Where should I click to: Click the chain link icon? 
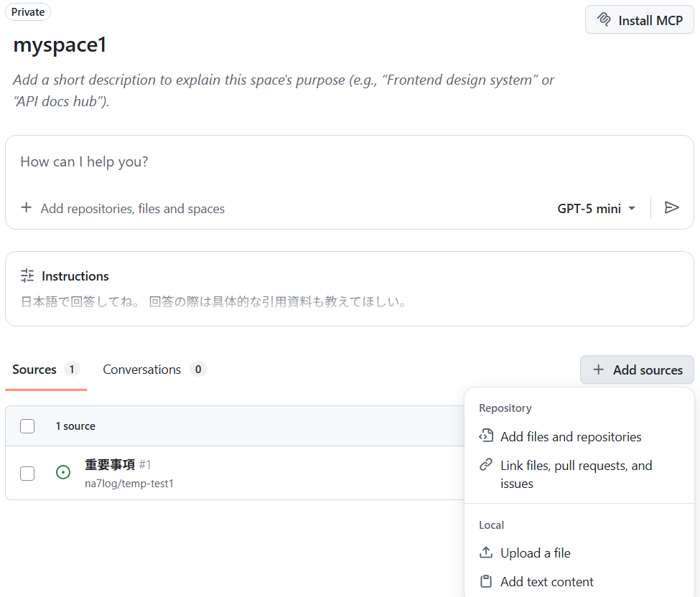486,465
